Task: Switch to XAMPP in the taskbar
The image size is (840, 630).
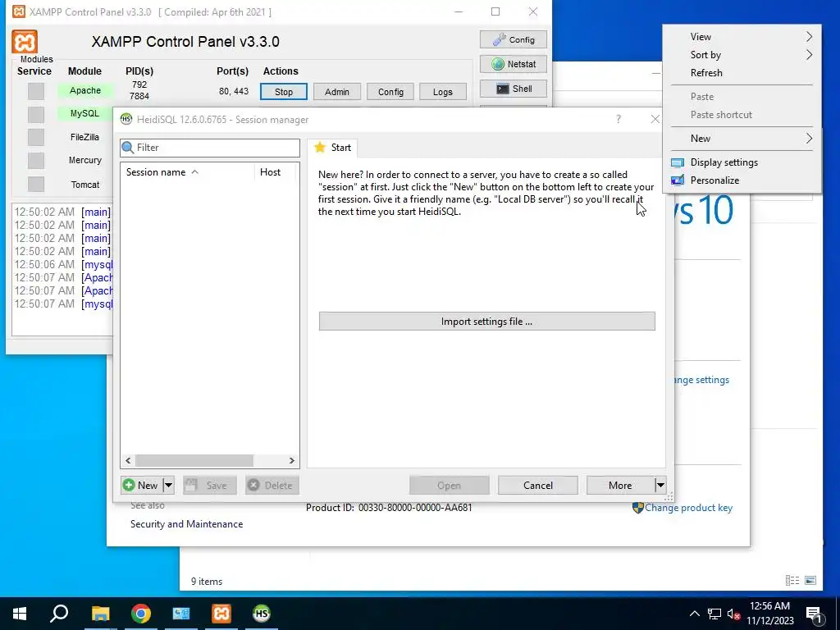Action: coord(221,614)
